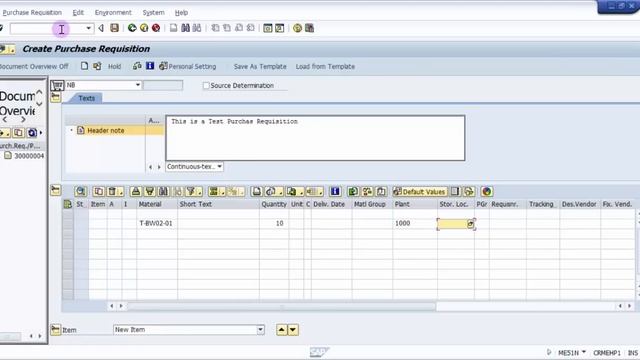Open the storage location search help button
The width and height of the screenshot is (640, 360).
coord(470,224)
